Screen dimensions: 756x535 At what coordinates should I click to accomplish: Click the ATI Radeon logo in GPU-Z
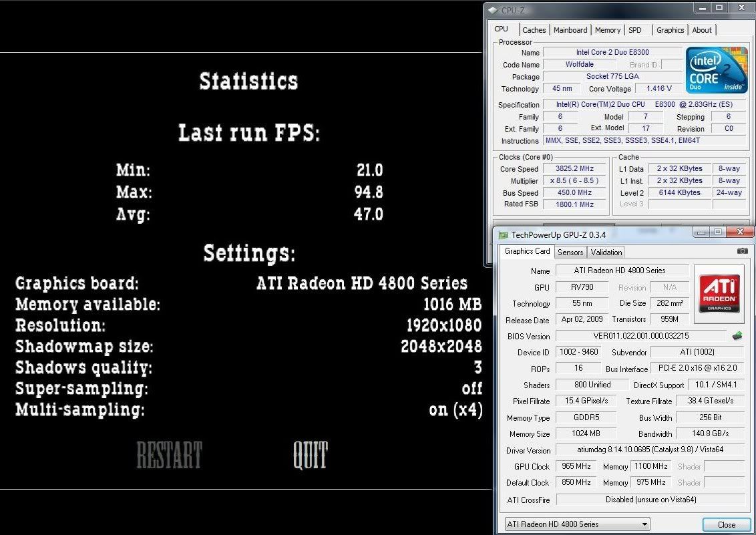click(719, 293)
